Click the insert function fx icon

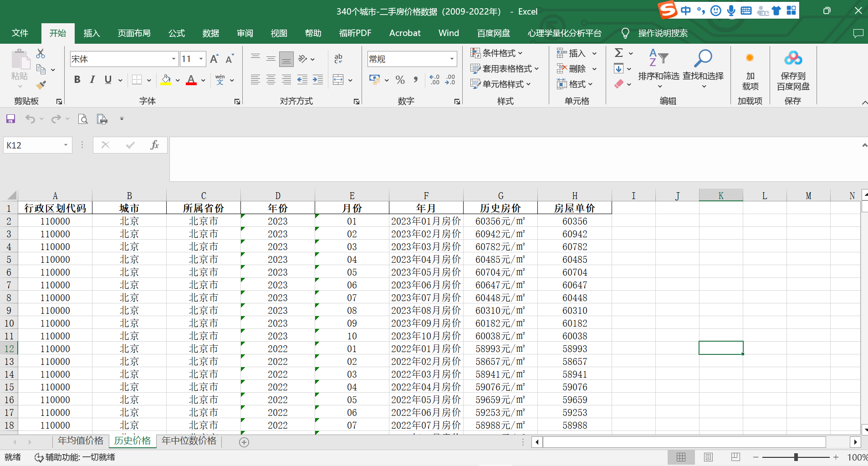(x=154, y=145)
